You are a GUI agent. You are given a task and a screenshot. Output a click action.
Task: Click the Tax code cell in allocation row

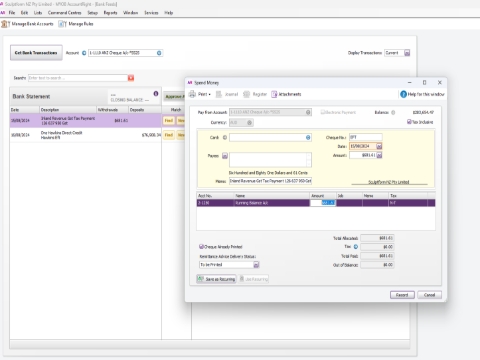pos(408,203)
